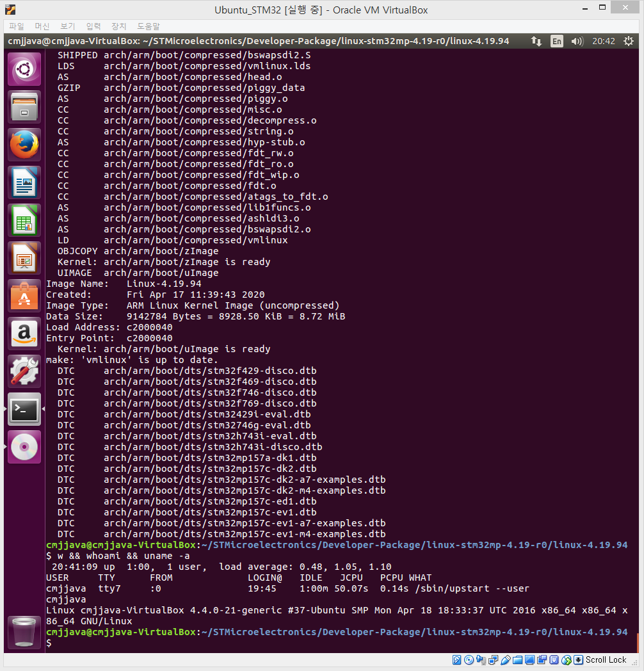Click the 'OBJCOPY arch/arm/boot/zImage' line

(x=138, y=251)
